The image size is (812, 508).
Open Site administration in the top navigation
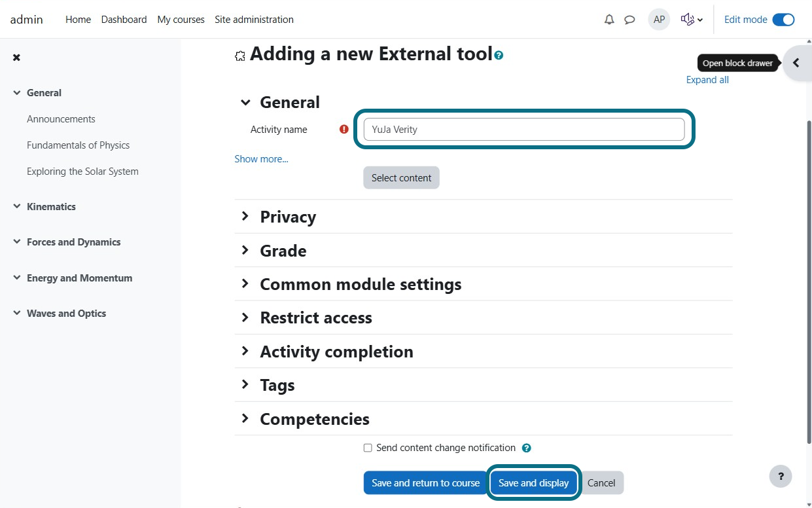pos(254,20)
